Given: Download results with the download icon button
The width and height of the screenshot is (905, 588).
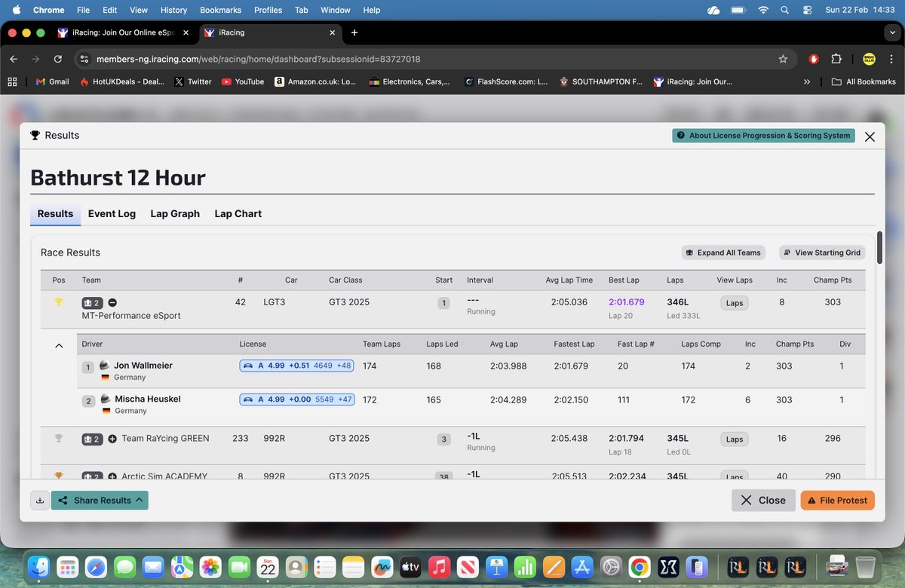Looking at the screenshot, I should [40, 501].
